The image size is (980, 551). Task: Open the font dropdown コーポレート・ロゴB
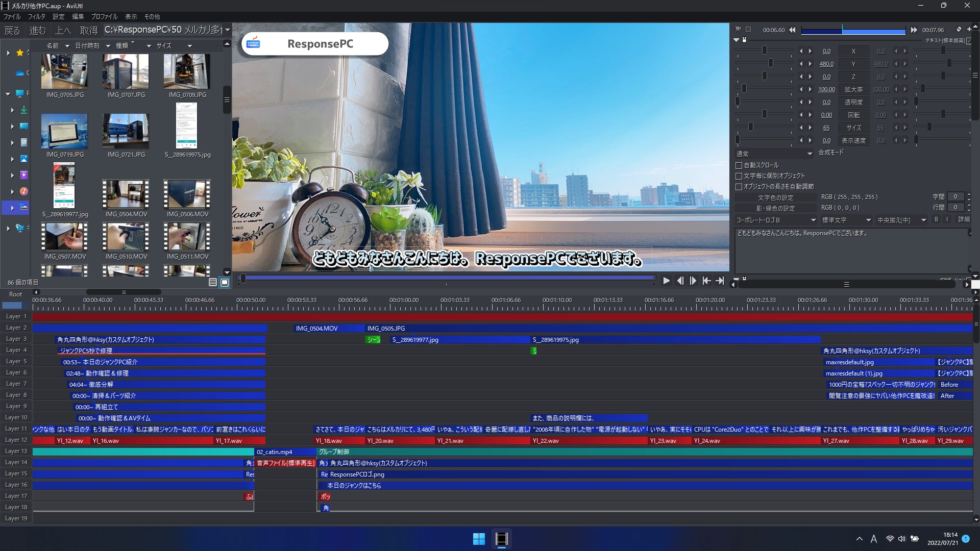tap(776, 220)
